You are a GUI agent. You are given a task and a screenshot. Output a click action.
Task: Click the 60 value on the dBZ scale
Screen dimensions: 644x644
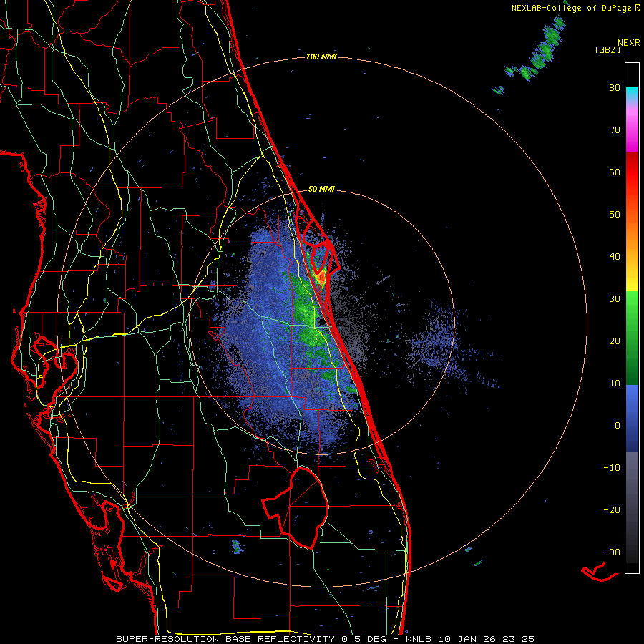615,172
